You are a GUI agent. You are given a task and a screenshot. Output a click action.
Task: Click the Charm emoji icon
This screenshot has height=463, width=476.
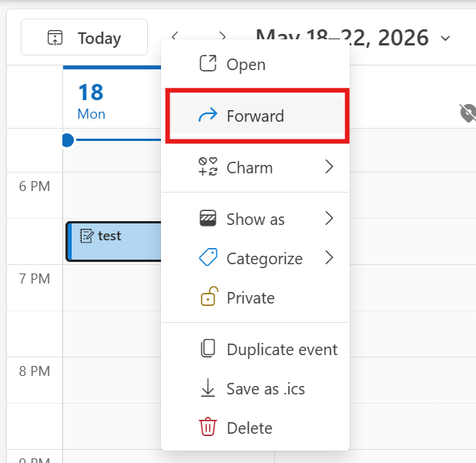pos(208,166)
